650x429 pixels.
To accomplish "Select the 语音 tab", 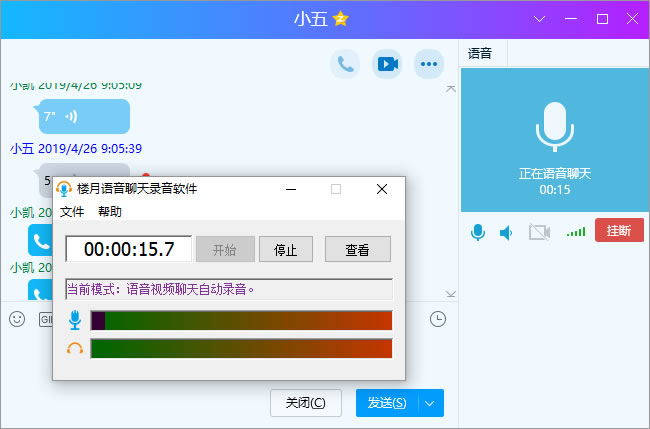I will (x=481, y=53).
